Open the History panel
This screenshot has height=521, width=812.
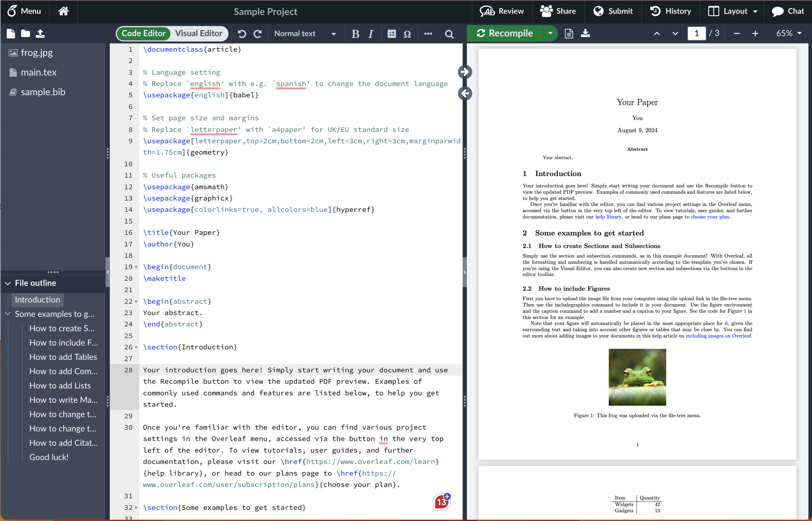point(670,11)
